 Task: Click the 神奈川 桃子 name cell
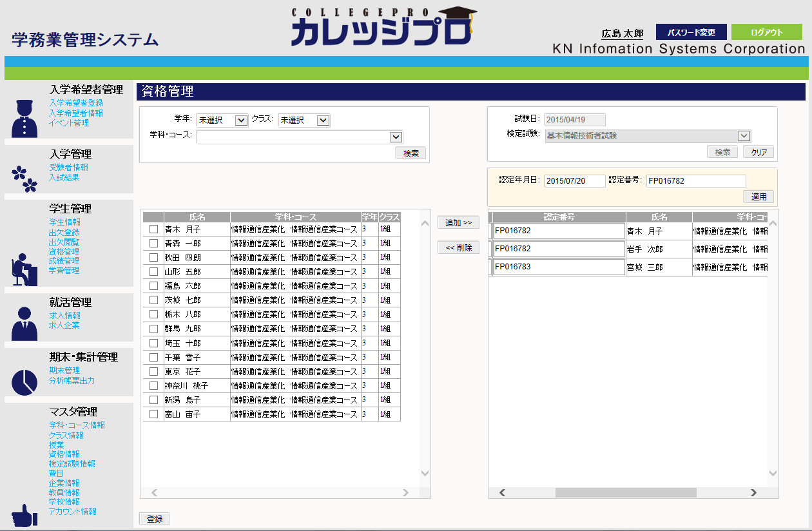click(197, 385)
